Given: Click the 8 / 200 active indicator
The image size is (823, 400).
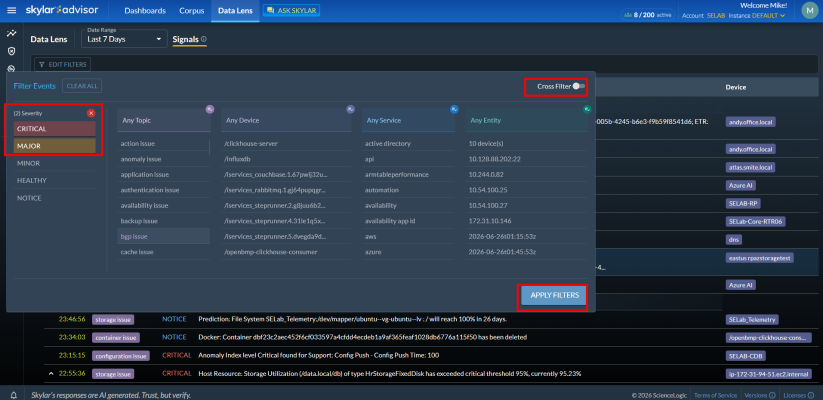Looking at the screenshot, I should coord(647,15).
